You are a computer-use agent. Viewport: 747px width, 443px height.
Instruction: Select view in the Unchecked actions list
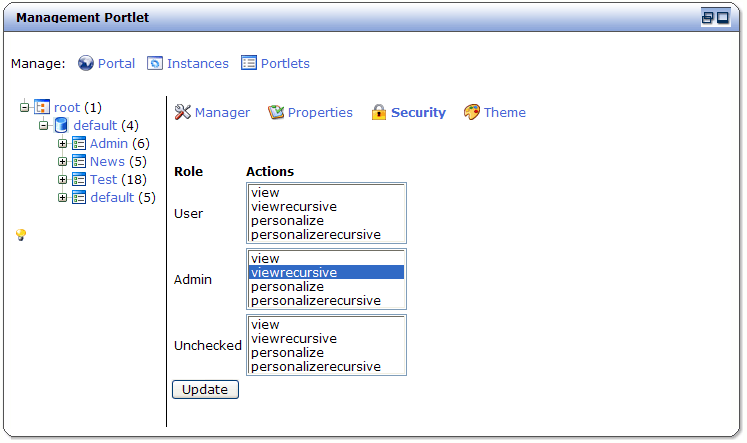(x=326, y=324)
